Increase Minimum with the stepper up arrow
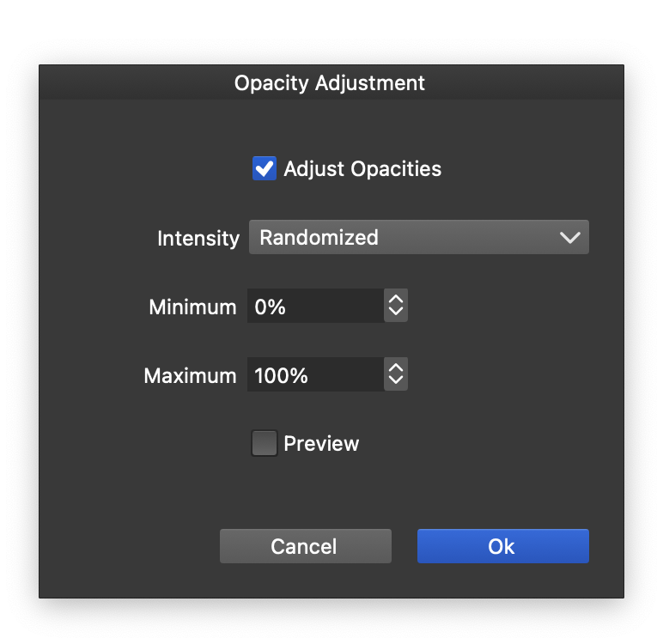The image size is (663, 644). coord(395,300)
